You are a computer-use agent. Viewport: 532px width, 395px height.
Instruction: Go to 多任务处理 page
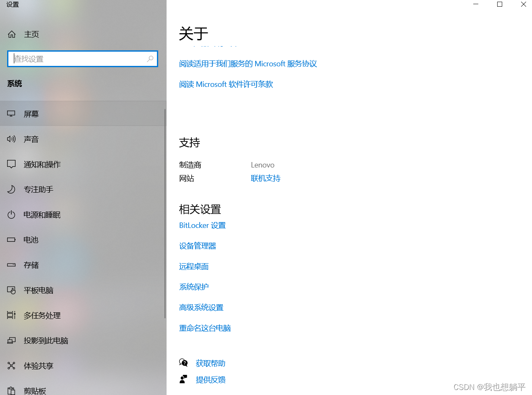pyautogui.click(x=83, y=315)
